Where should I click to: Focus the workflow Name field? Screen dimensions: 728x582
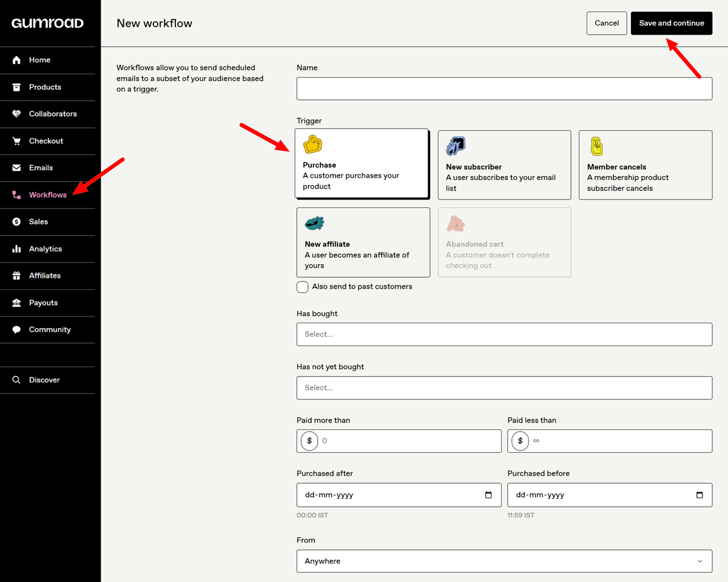point(504,89)
